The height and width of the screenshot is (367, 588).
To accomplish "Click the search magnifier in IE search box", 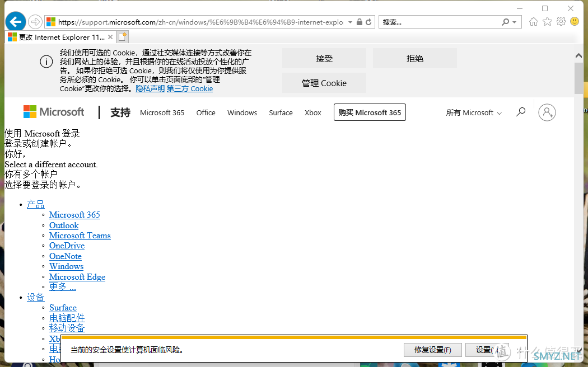I will point(506,22).
